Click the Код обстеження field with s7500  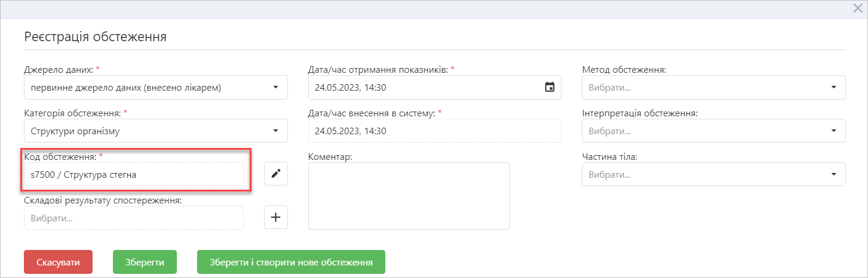tap(134, 174)
